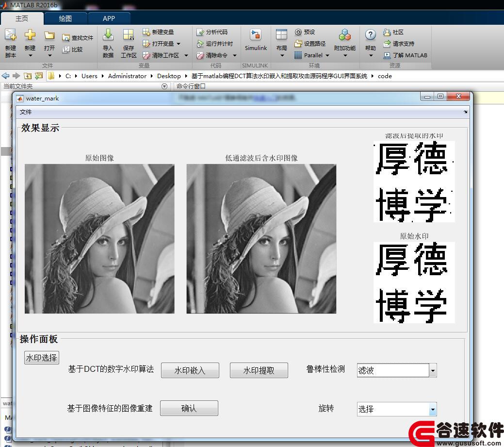Click Compare (比较) in the File section
Screen dimensions: 504x447
pos(72,50)
